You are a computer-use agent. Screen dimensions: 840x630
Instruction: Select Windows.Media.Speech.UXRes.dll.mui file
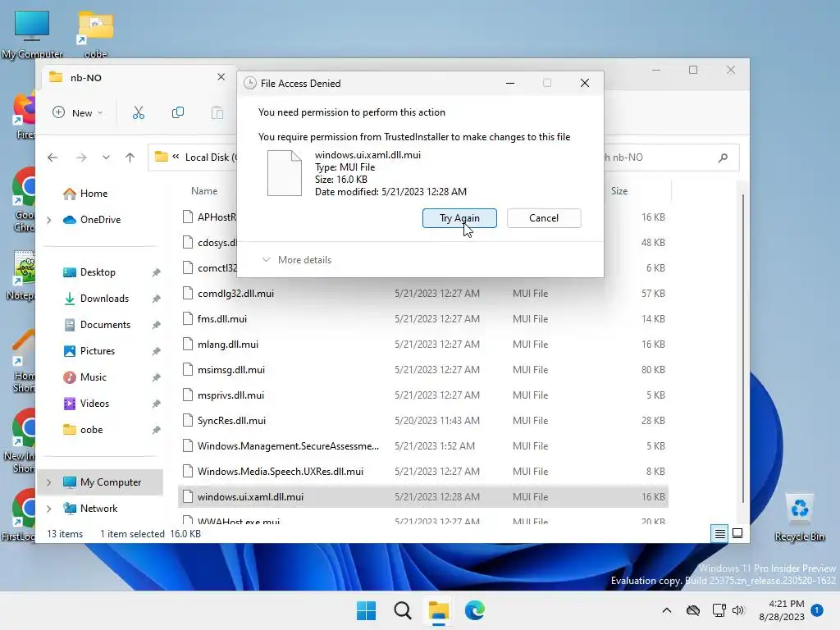coord(423,472)
